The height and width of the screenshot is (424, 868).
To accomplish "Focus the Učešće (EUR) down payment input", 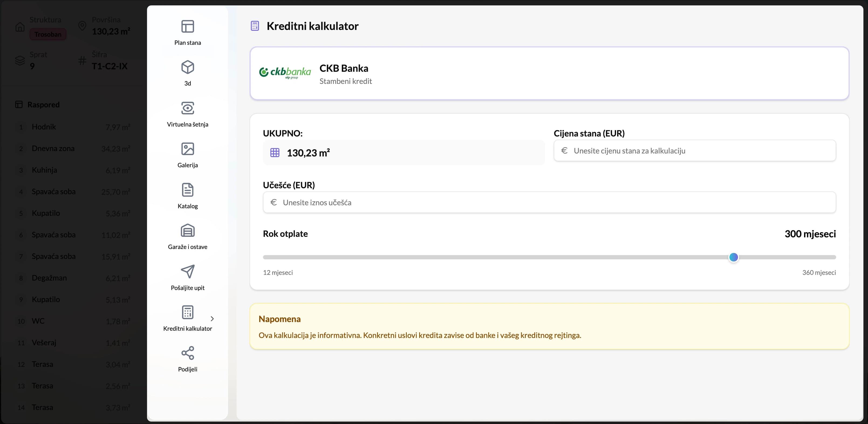I will (x=549, y=202).
